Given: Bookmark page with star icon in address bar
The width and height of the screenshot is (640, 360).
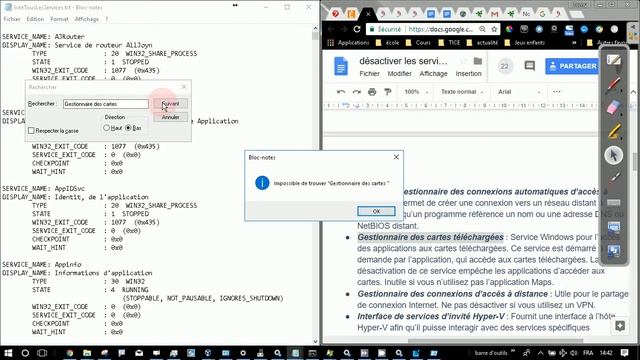Looking at the screenshot, I should click(x=494, y=29).
